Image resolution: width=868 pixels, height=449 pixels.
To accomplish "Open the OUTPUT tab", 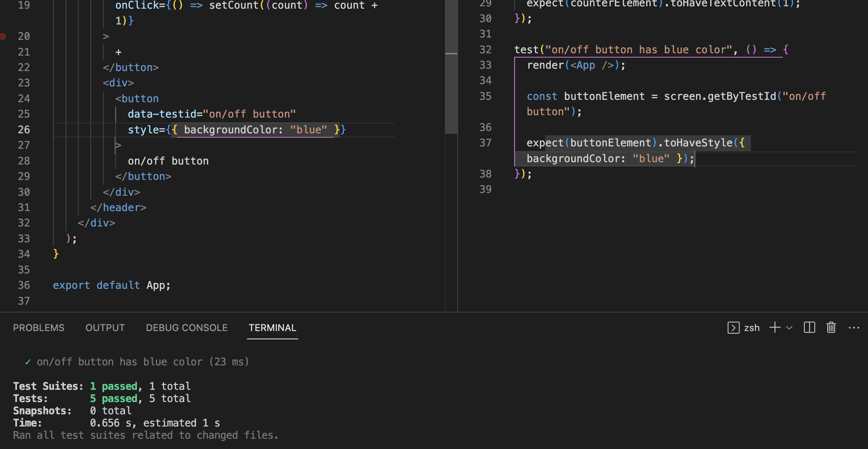I will click(105, 327).
